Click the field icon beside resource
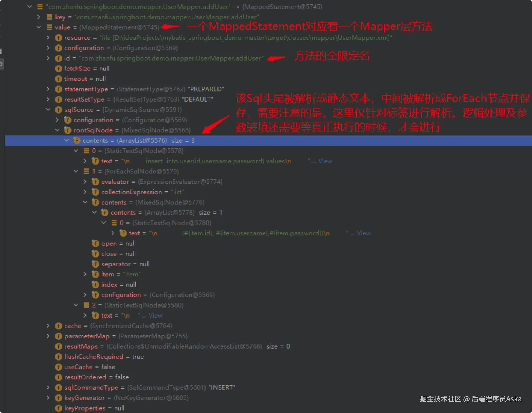 (x=59, y=38)
